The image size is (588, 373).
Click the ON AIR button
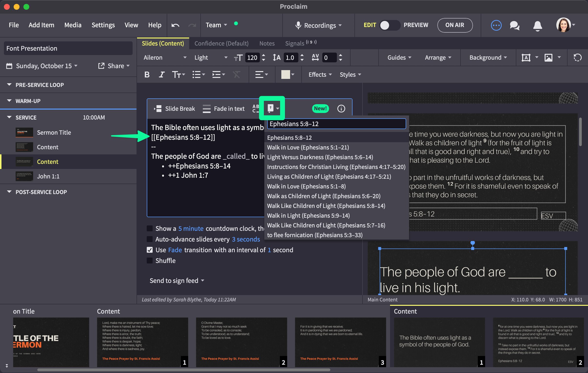tap(455, 25)
